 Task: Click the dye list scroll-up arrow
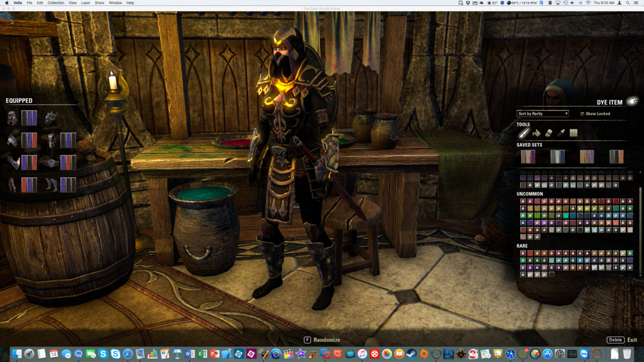tap(640, 172)
